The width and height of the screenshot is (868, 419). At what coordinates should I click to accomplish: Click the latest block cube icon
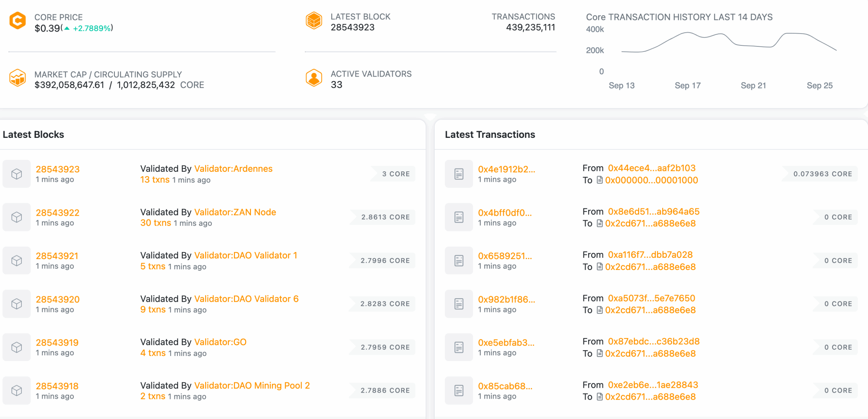pos(314,21)
